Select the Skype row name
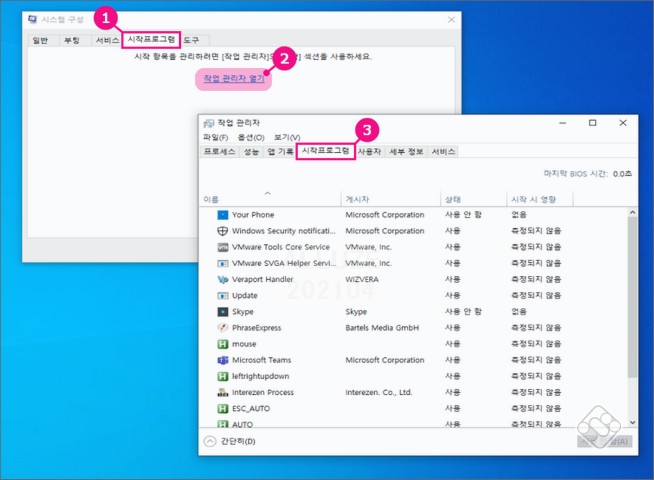 pyautogui.click(x=243, y=312)
